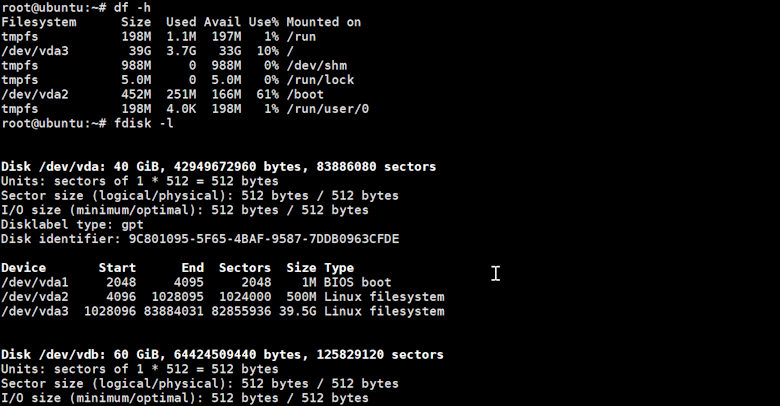Click the 'Mounted on' column header
Screen dimensions: 780x406
pyautogui.click(x=324, y=22)
